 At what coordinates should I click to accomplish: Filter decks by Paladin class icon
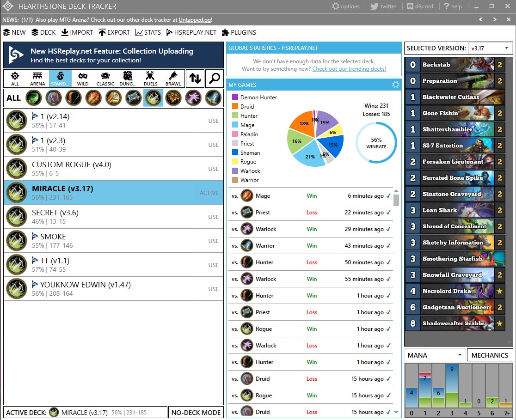click(114, 97)
